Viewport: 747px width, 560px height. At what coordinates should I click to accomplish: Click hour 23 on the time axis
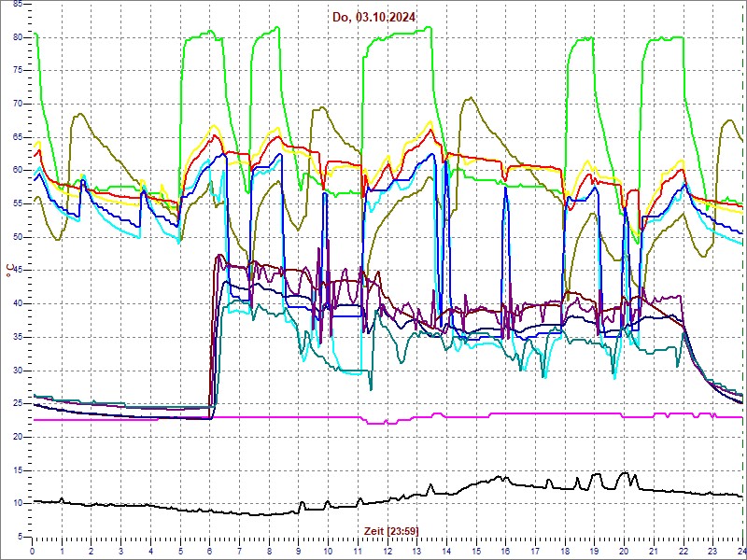pos(712,551)
